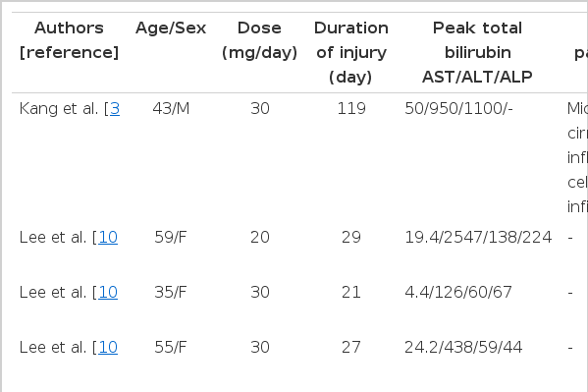This screenshot has width=588, height=392.
Task: Select the 4.4/126/60/67 lab value cell
Action: 458,292
